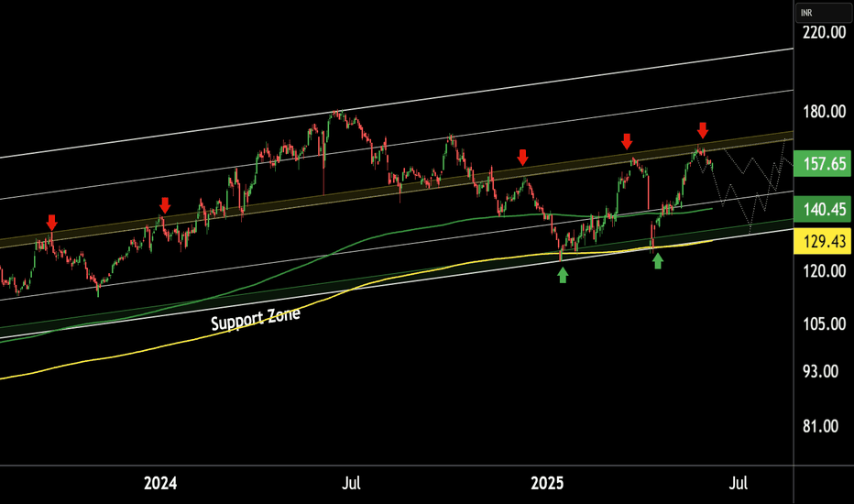The image size is (854, 504).
Task: Select the 220.00 price scale value
Action: (824, 33)
